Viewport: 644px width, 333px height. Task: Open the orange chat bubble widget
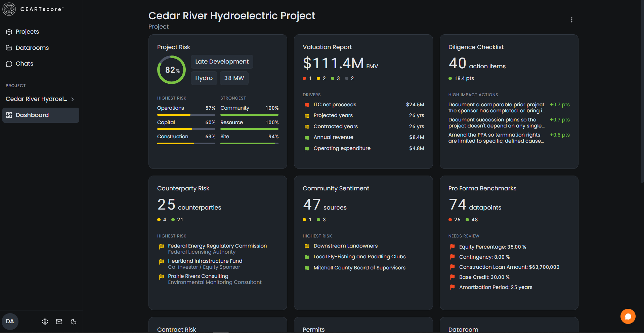click(628, 316)
